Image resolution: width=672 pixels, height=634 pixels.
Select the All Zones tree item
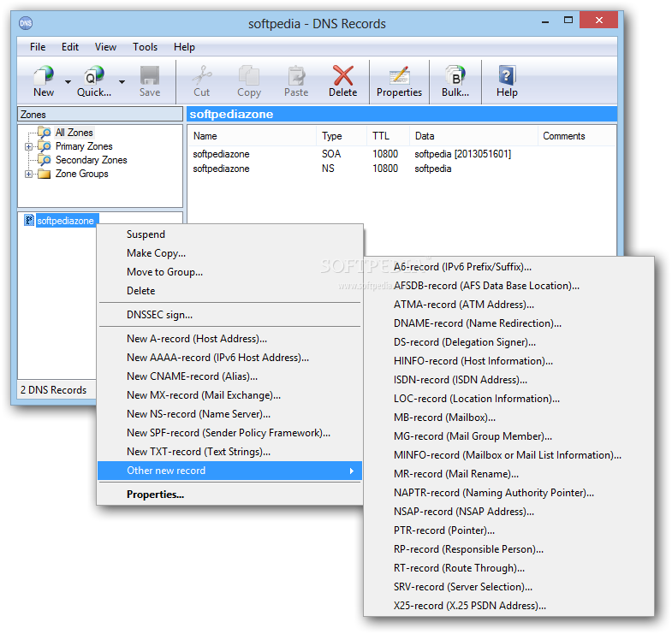(74, 133)
